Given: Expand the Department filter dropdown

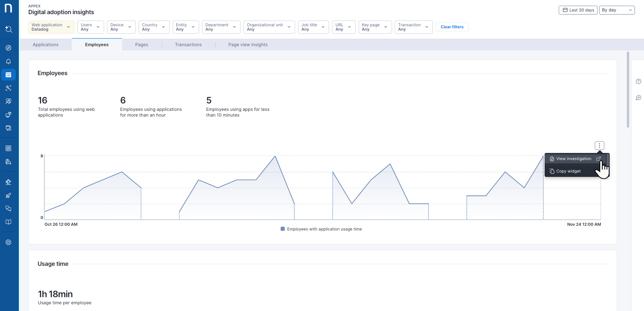Looking at the screenshot, I should 221,27.
